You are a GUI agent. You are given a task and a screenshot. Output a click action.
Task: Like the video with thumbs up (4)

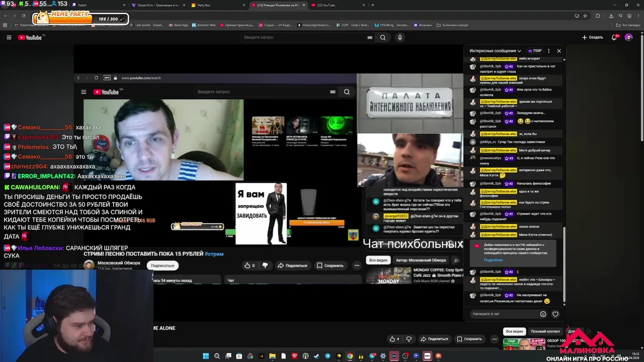394,339
